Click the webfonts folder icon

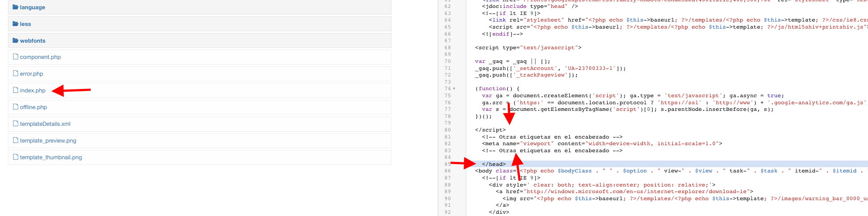(15, 40)
